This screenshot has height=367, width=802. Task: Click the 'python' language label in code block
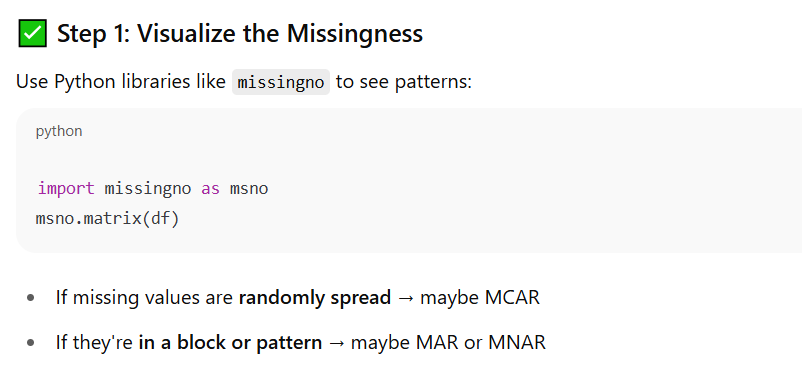click(x=59, y=131)
